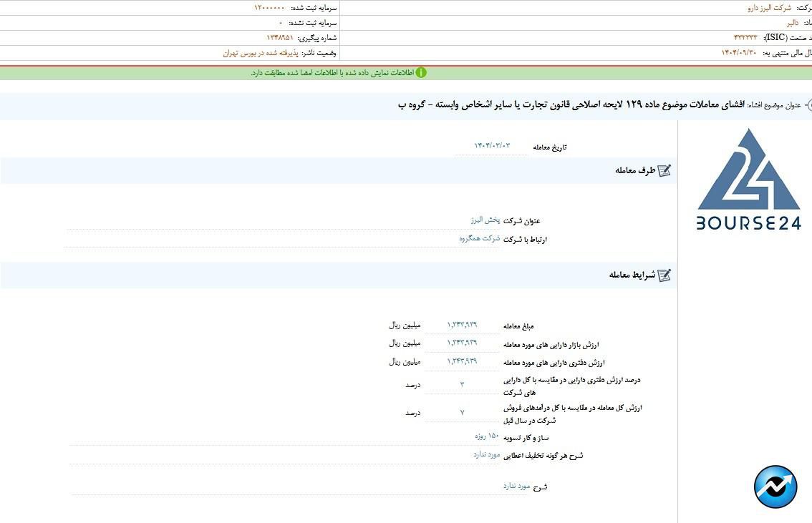
Task: Click the transaction date field '۱۴۰۴/۰۳/۰۳'
Action: click(x=491, y=146)
